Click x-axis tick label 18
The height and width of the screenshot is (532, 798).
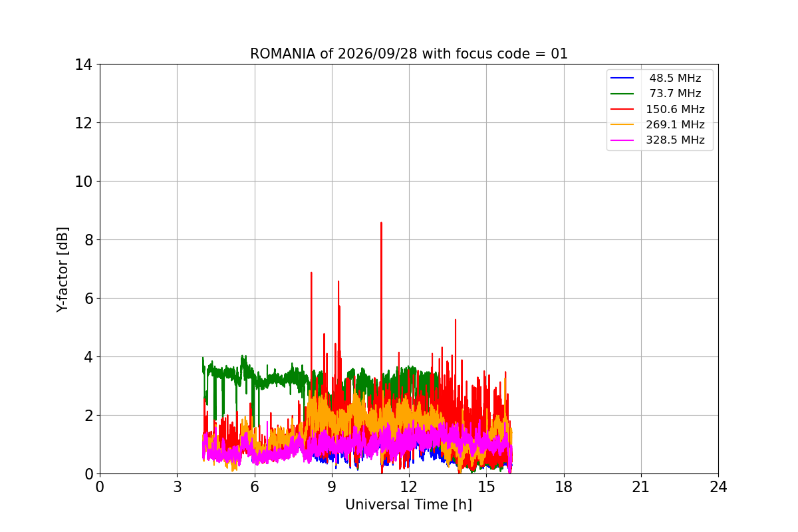coord(564,487)
